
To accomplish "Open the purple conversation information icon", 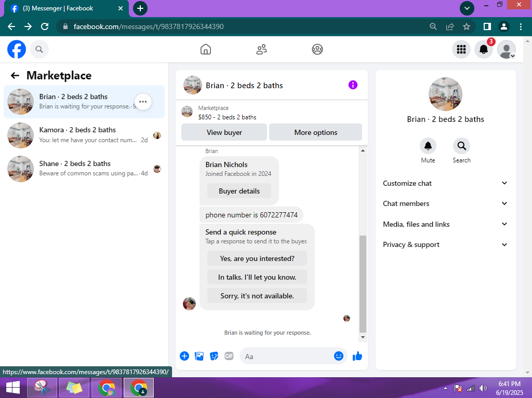I will click(x=353, y=85).
